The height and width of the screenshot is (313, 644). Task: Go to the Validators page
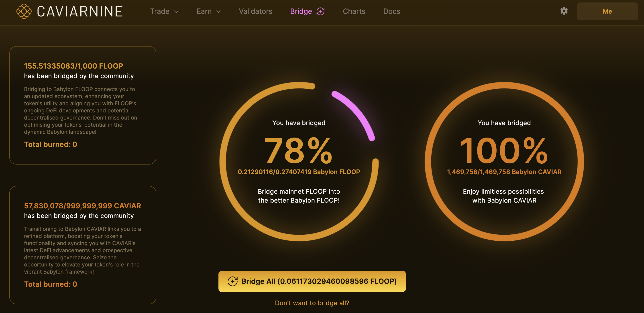click(x=255, y=11)
